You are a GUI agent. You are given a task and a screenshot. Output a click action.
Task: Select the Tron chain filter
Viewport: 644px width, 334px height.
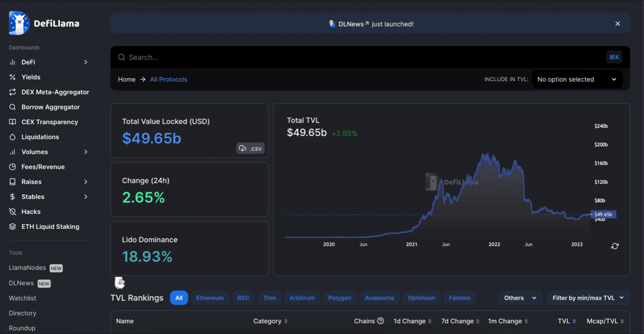(269, 298)
